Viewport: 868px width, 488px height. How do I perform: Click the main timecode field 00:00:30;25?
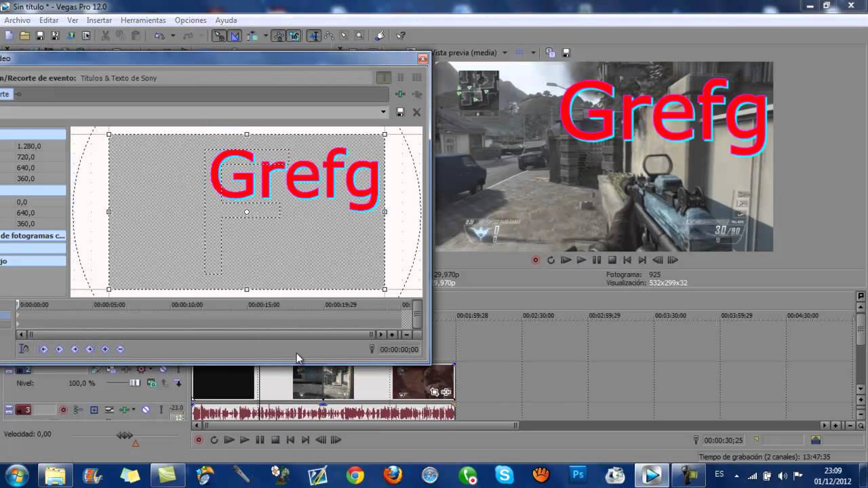coord(723,441)
